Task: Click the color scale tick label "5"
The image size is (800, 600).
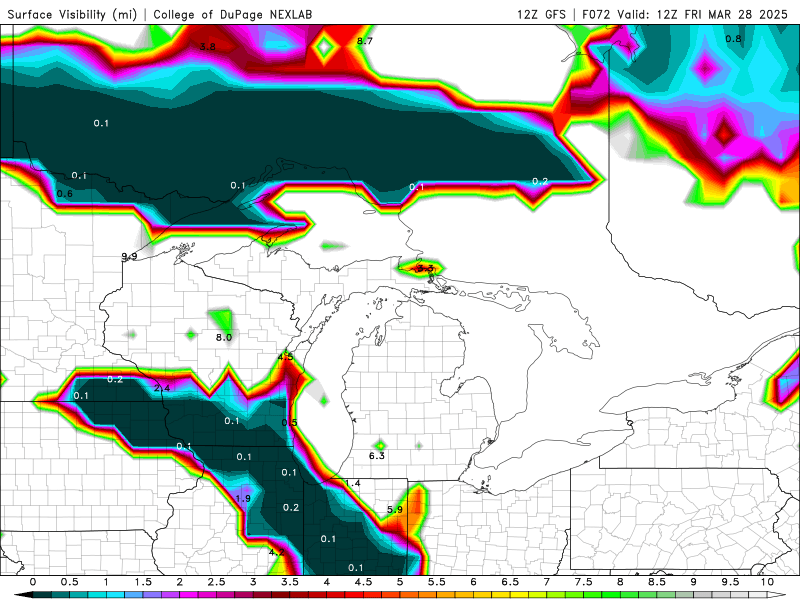Action: [x=400, y=582]
